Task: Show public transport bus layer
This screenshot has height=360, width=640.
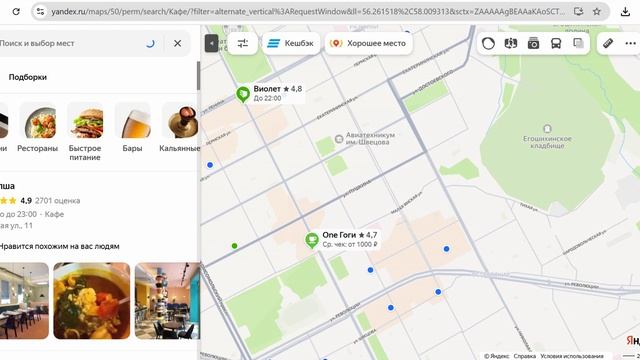Action: pos(556,43)
